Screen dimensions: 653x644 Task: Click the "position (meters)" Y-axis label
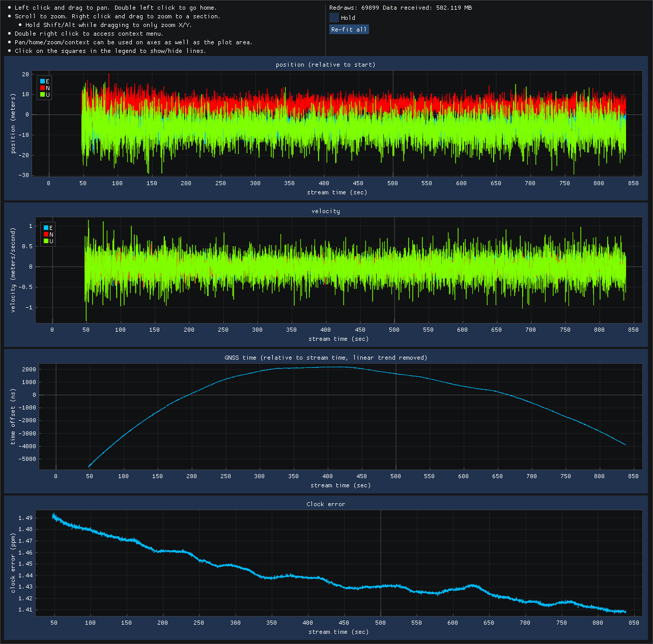coord(13,123)
